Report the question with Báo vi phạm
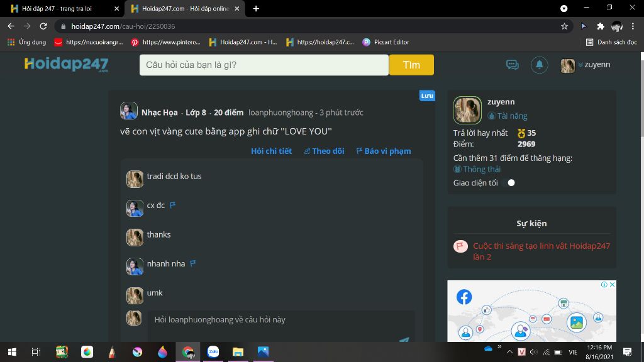The height and width of the screenshot is (362, 644). (x=384, y=151)
